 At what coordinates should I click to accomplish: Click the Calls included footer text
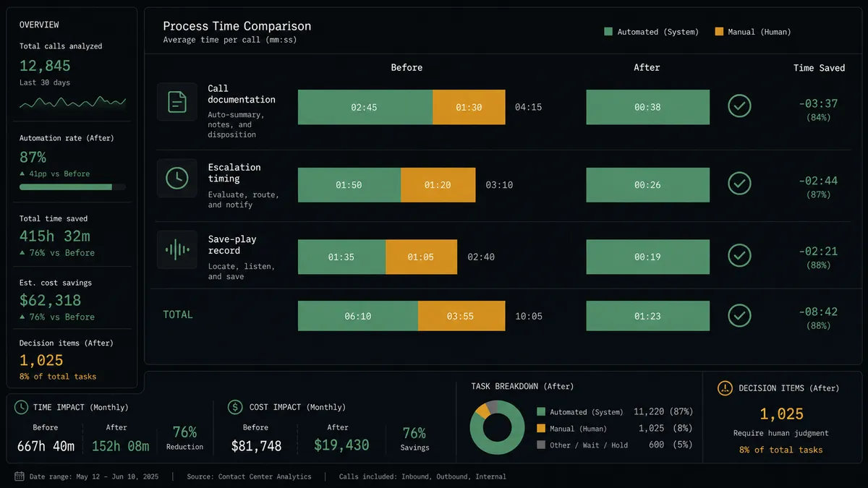coord(422,476)
